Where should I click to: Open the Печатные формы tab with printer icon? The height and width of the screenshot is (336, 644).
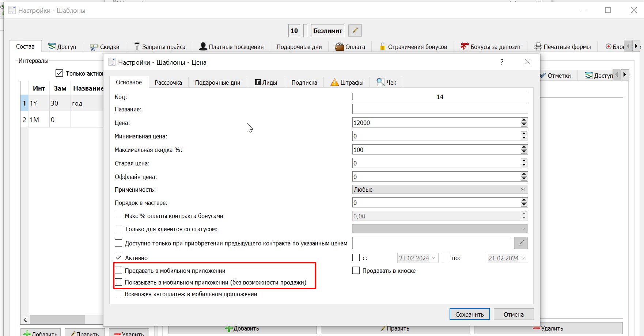coord(562,47)
